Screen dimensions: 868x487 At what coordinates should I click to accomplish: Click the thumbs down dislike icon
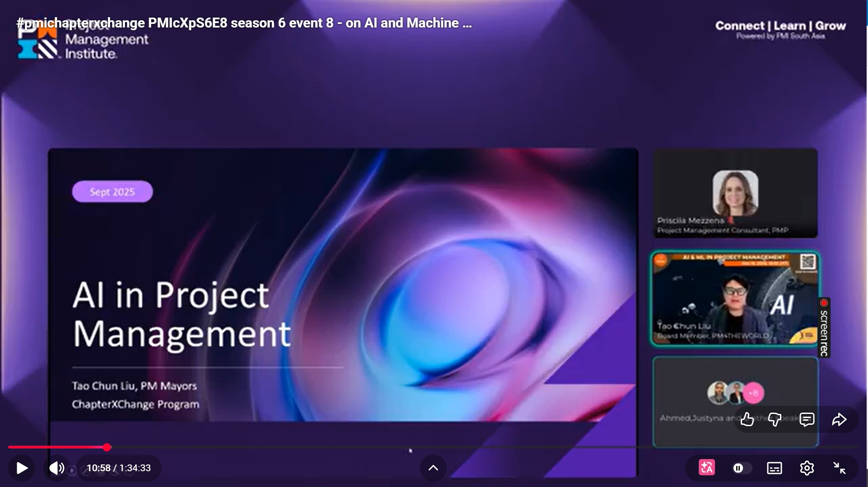(x=775, y=420)
